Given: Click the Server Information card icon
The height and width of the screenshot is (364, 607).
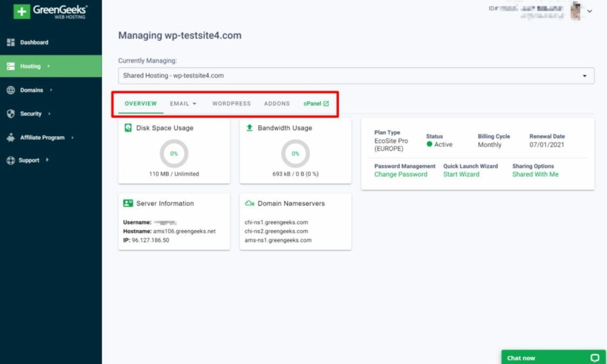Looking at the screenshot, I should 128,203.
